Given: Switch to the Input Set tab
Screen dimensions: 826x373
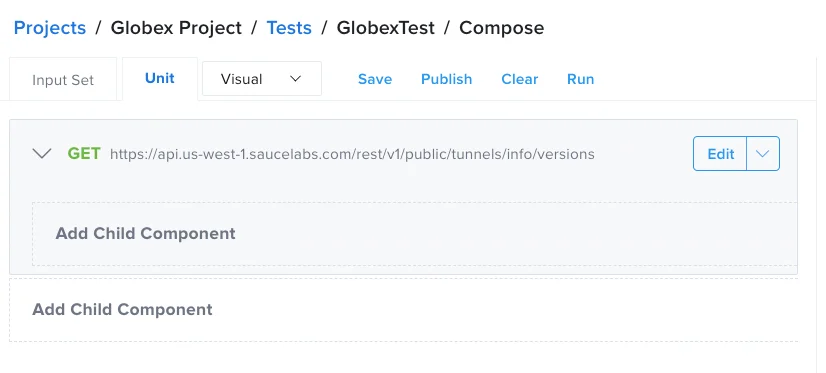Looking at the screenshot, I should tap(63, 80).
